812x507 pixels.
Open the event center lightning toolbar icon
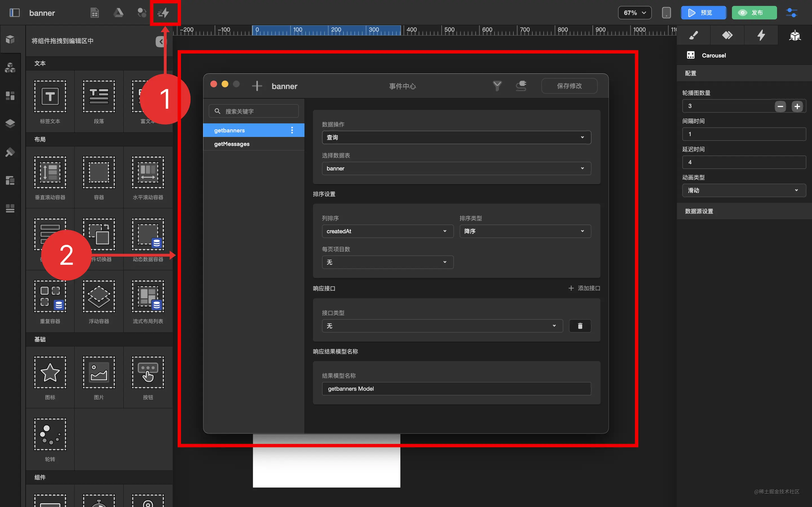(164, 13)
